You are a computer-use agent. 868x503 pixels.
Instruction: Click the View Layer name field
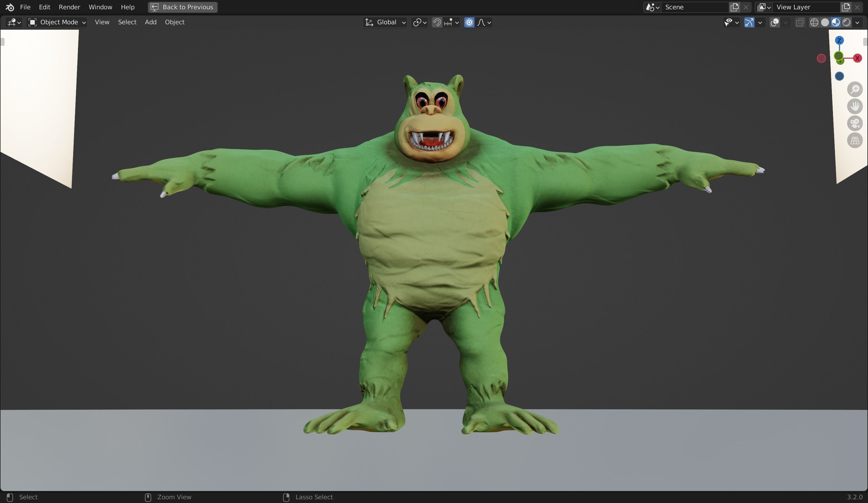tap(806, 7)
